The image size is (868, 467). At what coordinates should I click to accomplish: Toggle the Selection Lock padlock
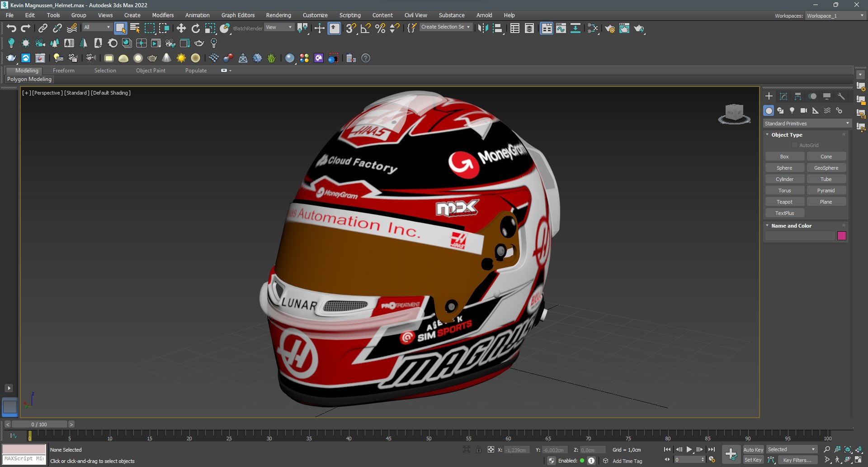tap(479, 450)
